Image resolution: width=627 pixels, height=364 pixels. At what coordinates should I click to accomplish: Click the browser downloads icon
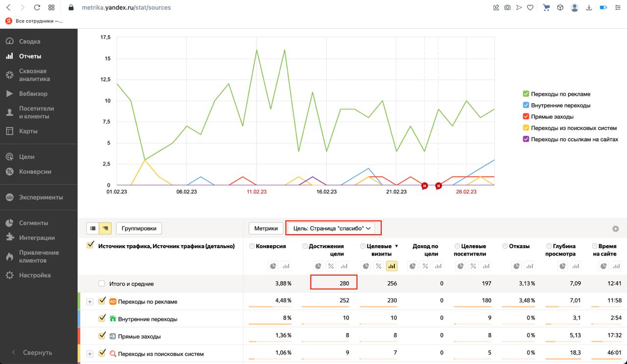589,8
